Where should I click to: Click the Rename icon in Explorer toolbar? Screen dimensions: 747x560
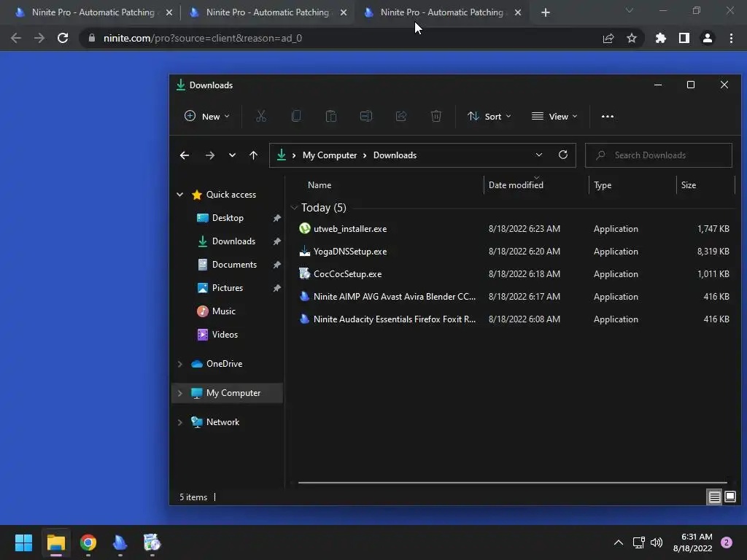click(366, 116)
